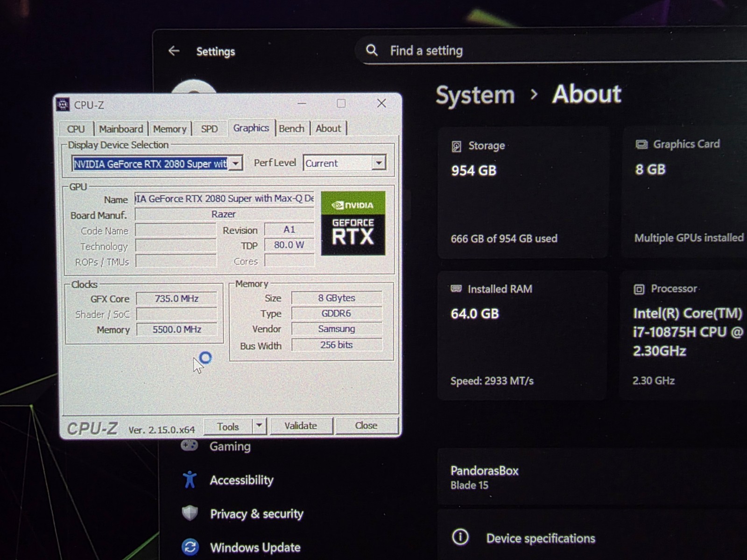
Task: Click the Vendor Samsung value
Action: (336, 329)
